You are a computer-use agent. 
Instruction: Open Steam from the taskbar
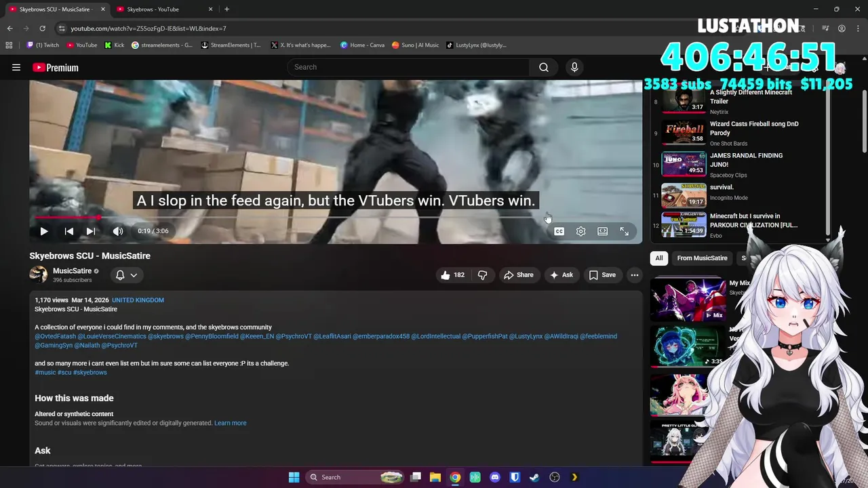click(534, 477)
